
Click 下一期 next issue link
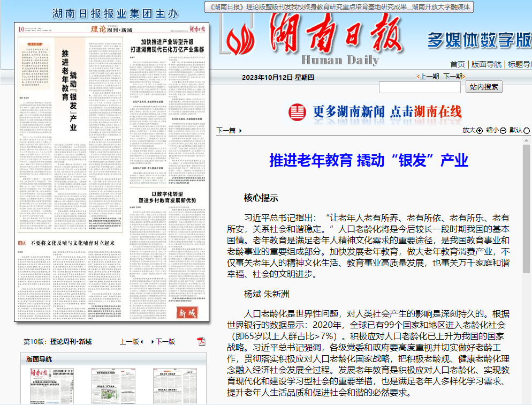[454, 77]
